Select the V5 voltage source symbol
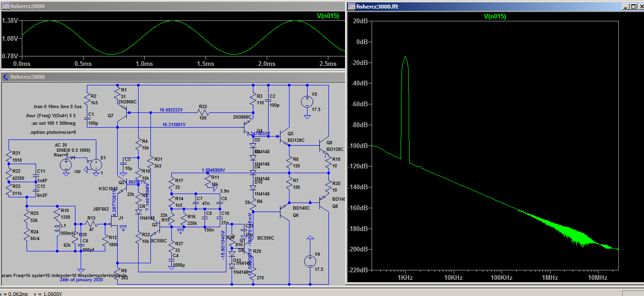 [307, 102]
